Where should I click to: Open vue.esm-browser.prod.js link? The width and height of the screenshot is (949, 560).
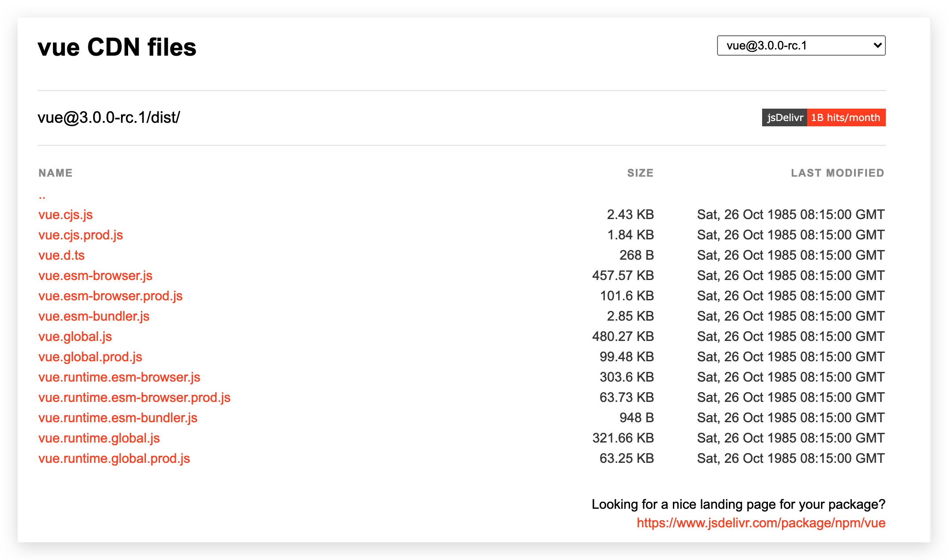[110, 296]
